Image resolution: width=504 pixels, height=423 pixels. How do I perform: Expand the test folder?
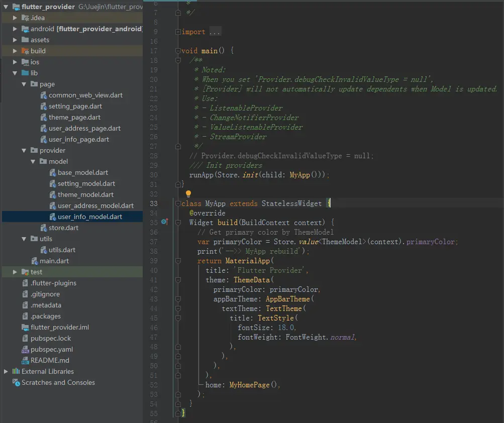point(15,272)
